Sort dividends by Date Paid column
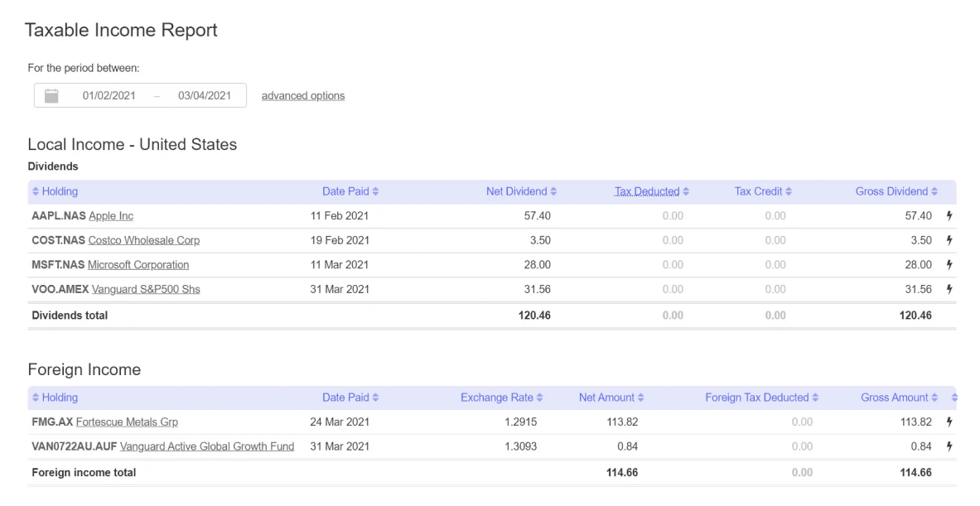 [x=350, y=191]
